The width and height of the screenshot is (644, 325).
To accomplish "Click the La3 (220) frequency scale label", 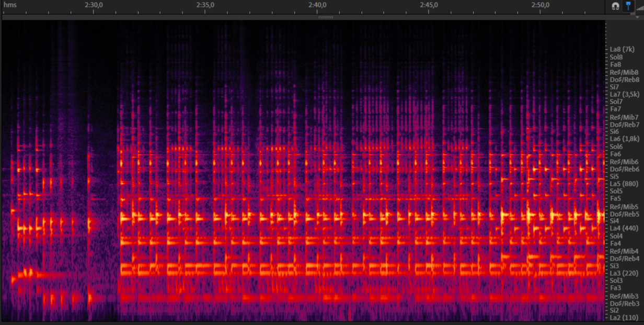I will pyautogui.click(x=622, y=273).
